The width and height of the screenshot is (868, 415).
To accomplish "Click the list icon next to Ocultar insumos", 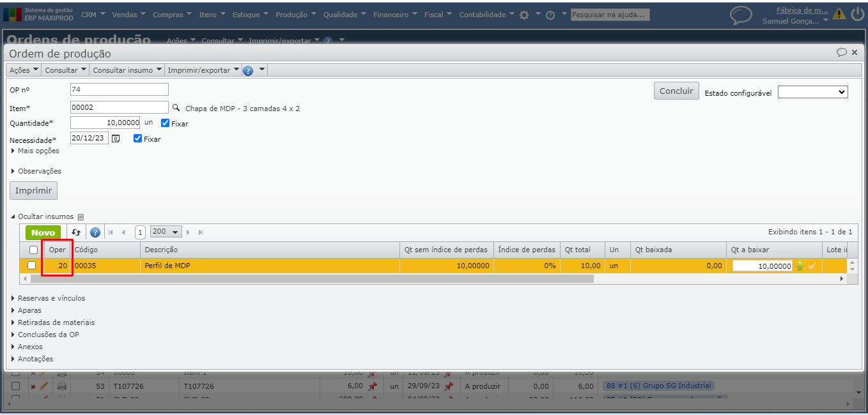I will pyautogui.click(x=81, y=217).
